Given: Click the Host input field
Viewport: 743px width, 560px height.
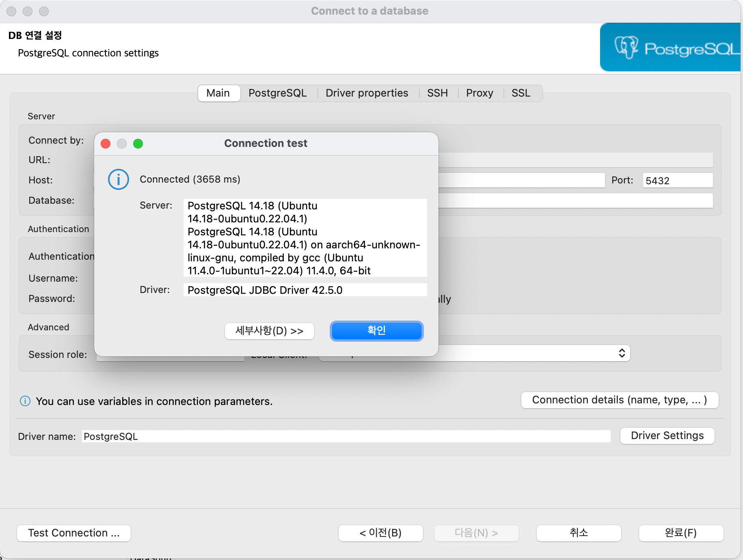Looking at the screenshot, I should pos(522,180).
